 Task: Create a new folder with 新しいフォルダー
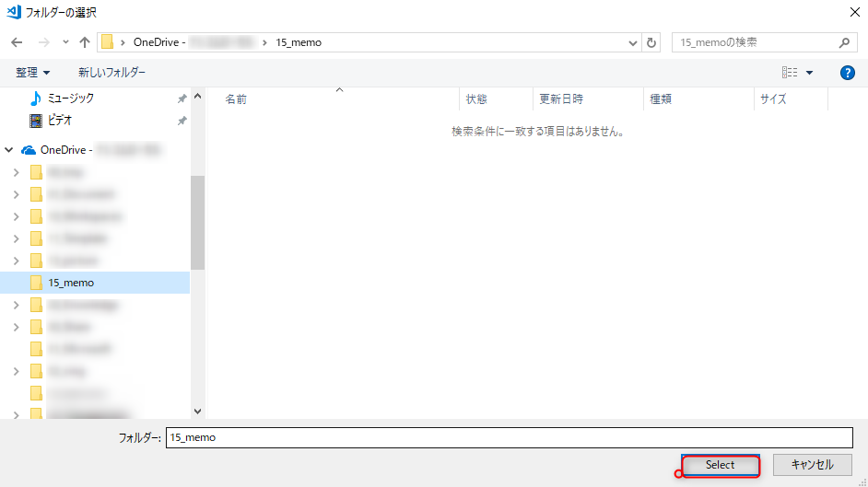[111, 73]
